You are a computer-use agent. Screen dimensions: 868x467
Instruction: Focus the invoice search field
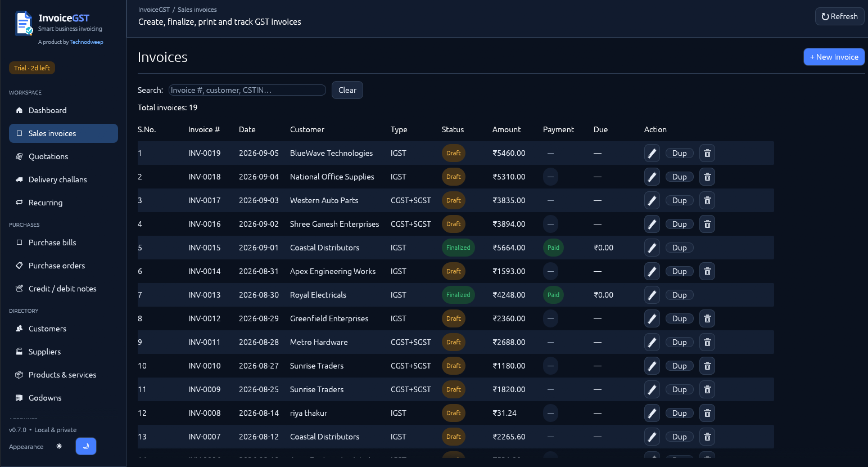(x=247, y=90)
